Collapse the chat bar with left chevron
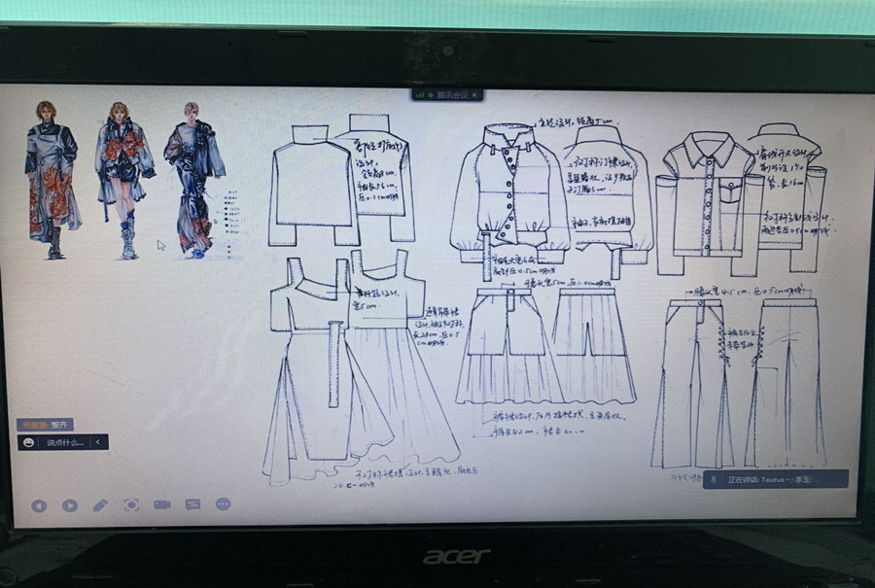The height and width of the screenshot is (588, 875). coord(97,442)
